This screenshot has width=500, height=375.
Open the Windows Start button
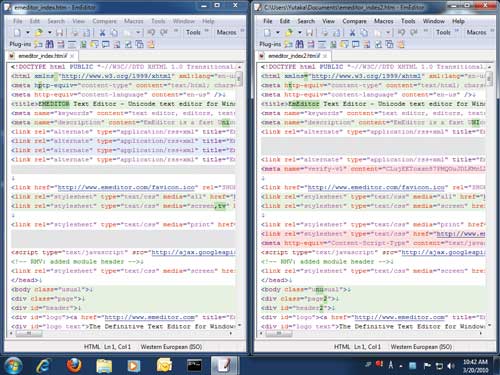coord(13,365)
